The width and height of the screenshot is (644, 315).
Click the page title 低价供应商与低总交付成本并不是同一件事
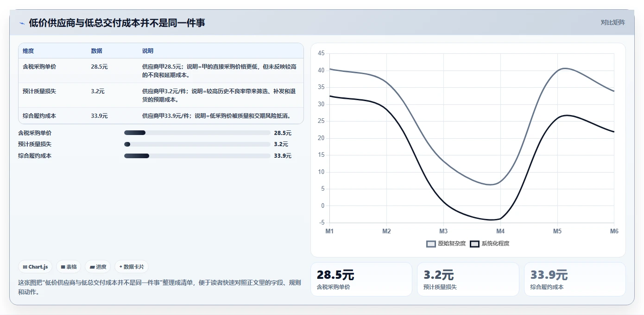(117, 23)
